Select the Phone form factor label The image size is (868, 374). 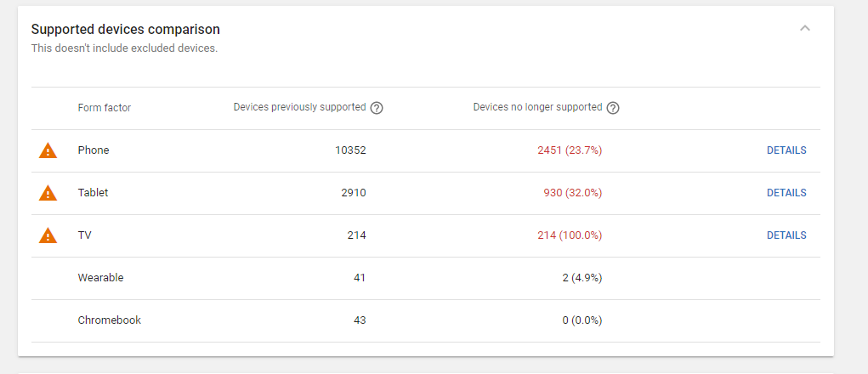tap(94, 150)
